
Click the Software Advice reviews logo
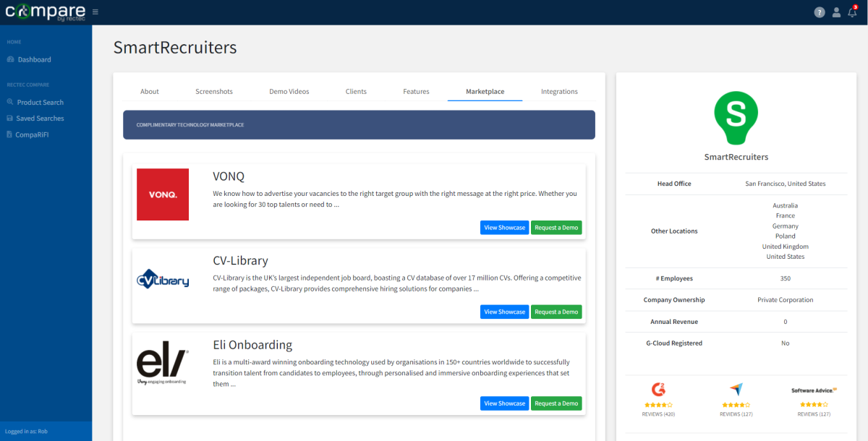point(814,390)
